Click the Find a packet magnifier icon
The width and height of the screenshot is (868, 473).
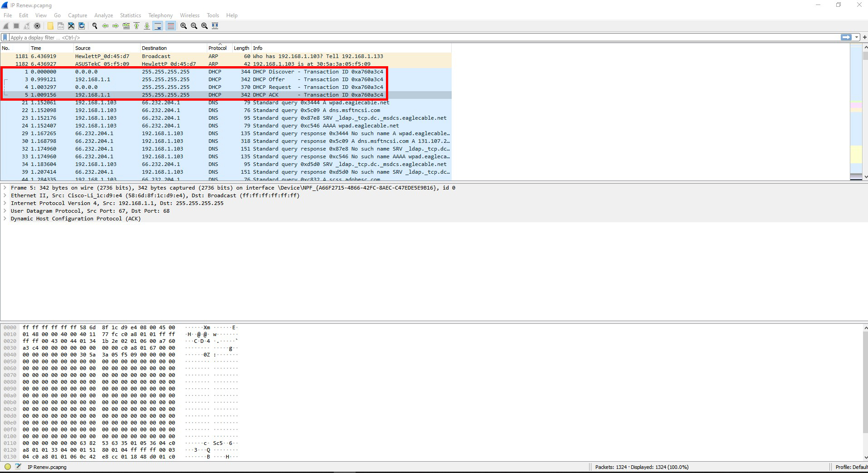pyautogui.click(x=95, y=26)
